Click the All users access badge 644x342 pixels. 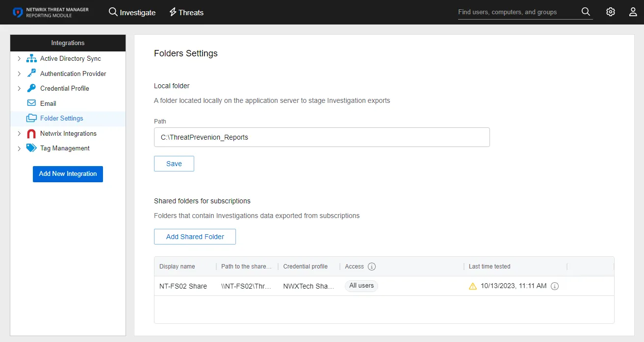361,286
